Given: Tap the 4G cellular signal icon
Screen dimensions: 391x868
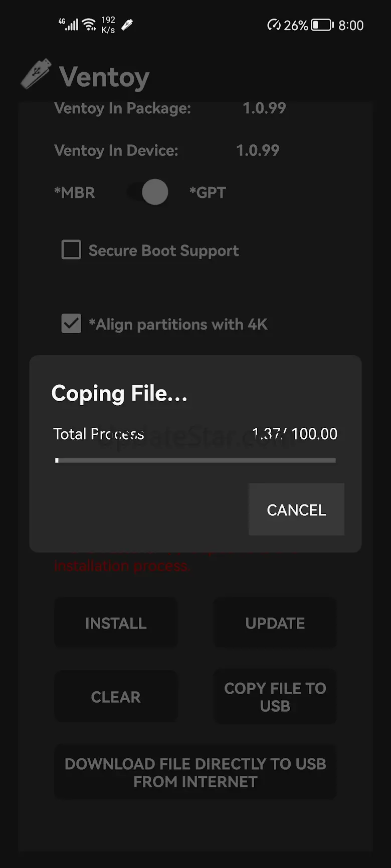Looking at the screenshot, I should (69, 24).
